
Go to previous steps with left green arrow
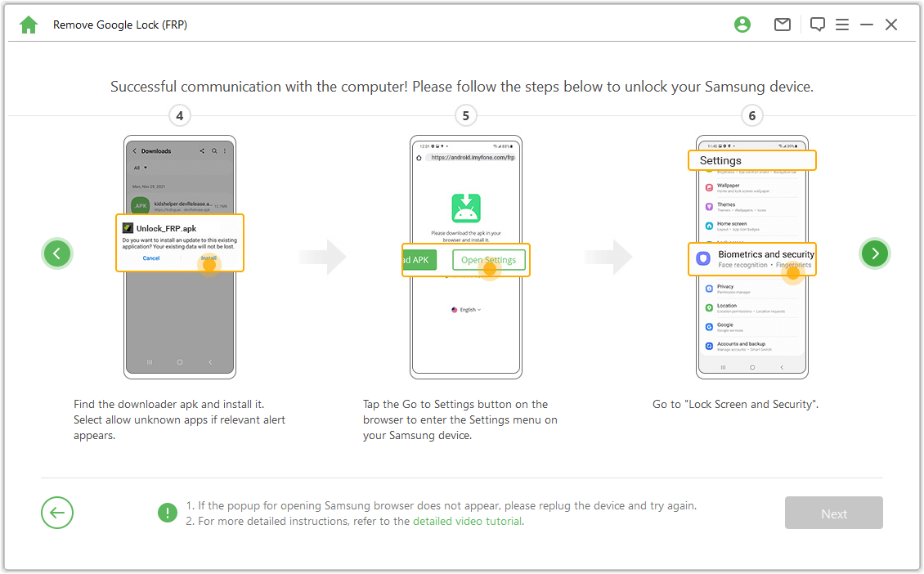[57, 253]
